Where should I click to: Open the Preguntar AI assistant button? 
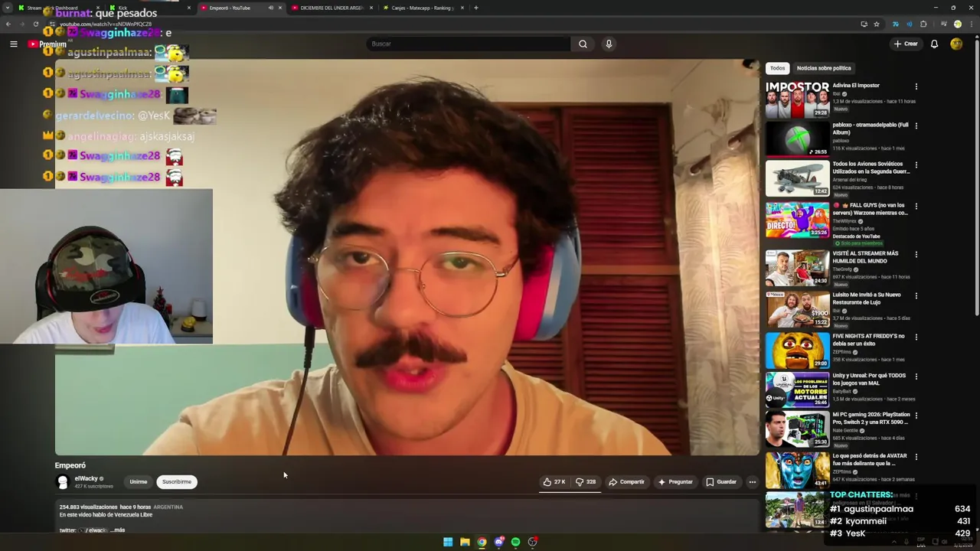coord(675,482)
